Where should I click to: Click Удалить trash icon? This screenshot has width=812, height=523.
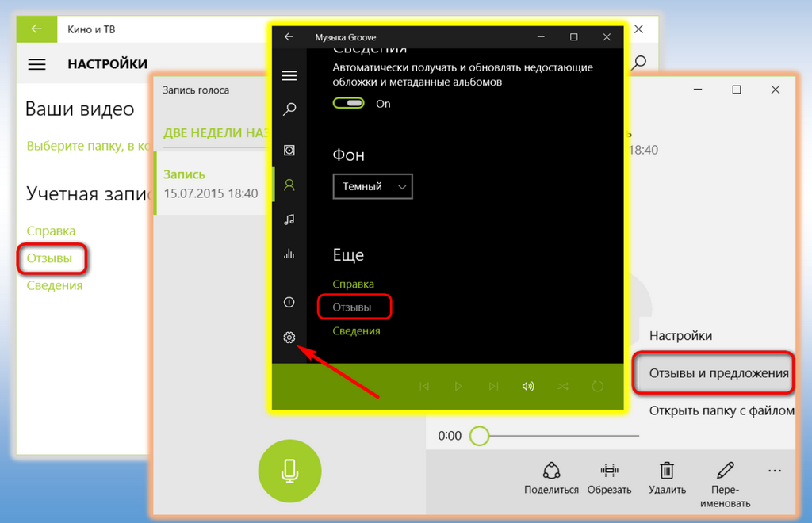(x=667, y=478)
